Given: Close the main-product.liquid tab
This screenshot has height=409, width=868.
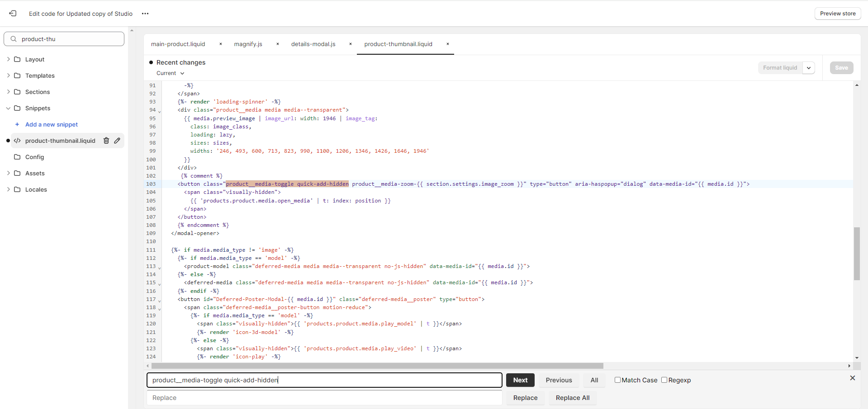Looking at the screenshot, I should pos(221,44).
